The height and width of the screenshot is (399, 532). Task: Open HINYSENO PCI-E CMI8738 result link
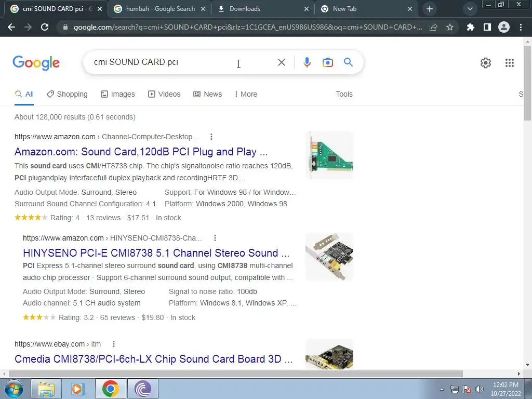[x=156, y=253]
